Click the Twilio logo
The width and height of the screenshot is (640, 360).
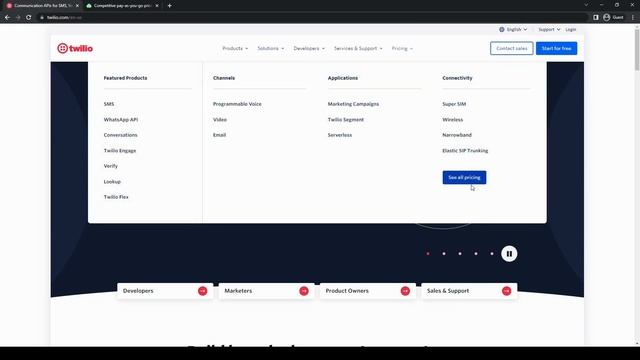pos(75,48)
